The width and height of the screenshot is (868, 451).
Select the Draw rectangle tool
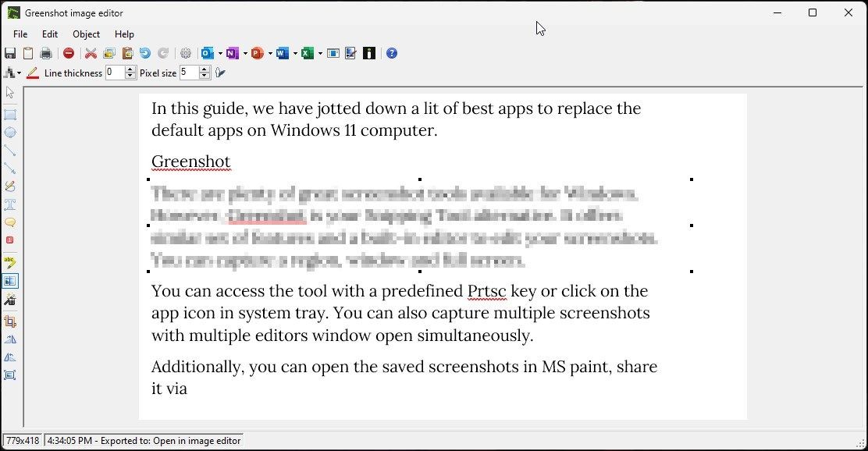[x=10, y=115]
